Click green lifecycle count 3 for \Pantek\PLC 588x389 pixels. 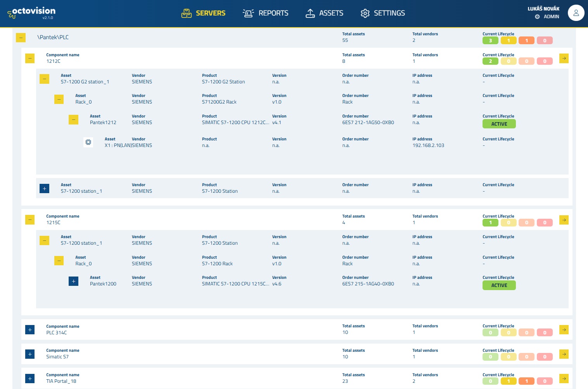(x=490, y=40)
